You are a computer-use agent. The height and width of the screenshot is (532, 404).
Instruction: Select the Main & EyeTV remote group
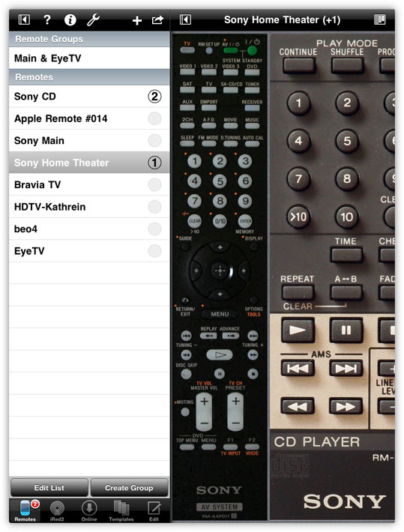[89, 58]
